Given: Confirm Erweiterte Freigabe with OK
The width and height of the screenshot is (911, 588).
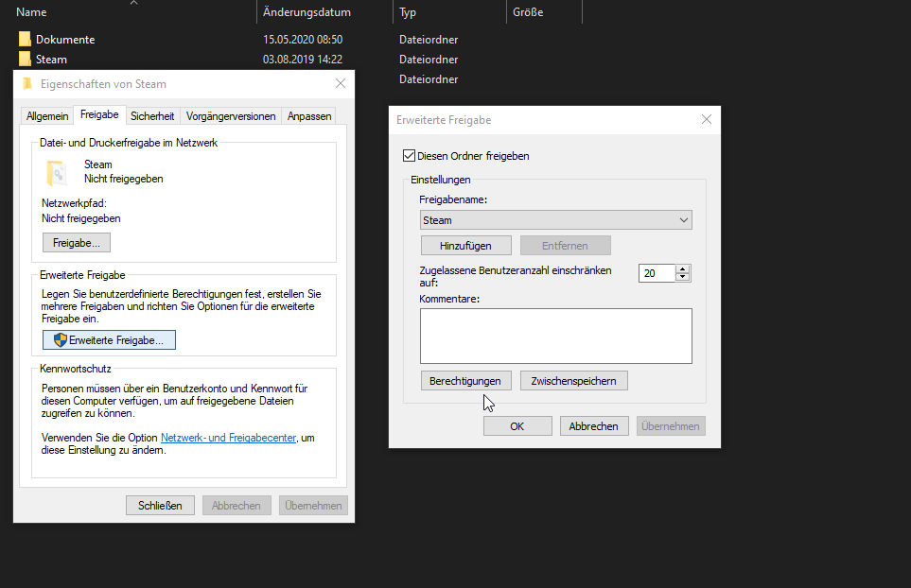Looking at the screenshot, I should (517, 426).
